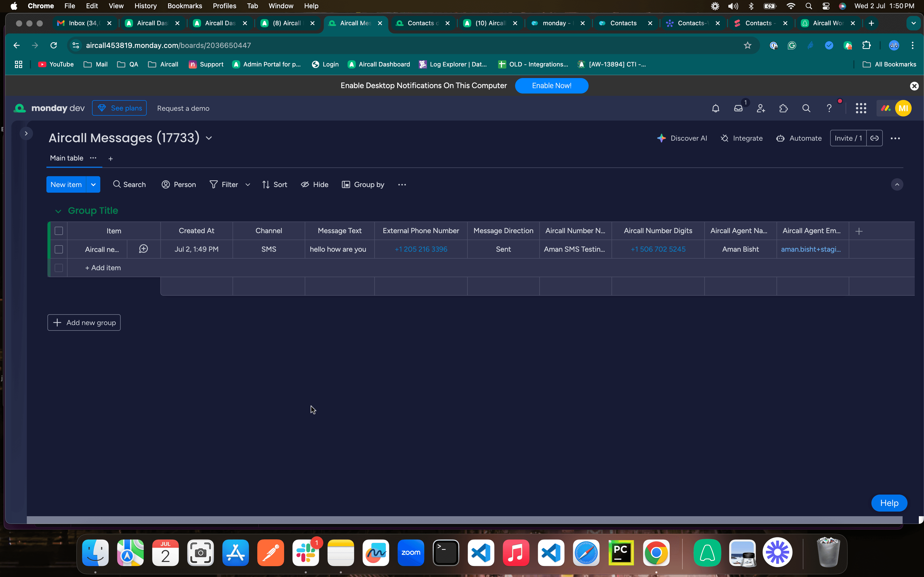This screenshot has width=924, height=577.
Task: Open the Bookmarks menu in menu bar
Action: [184, 6]
